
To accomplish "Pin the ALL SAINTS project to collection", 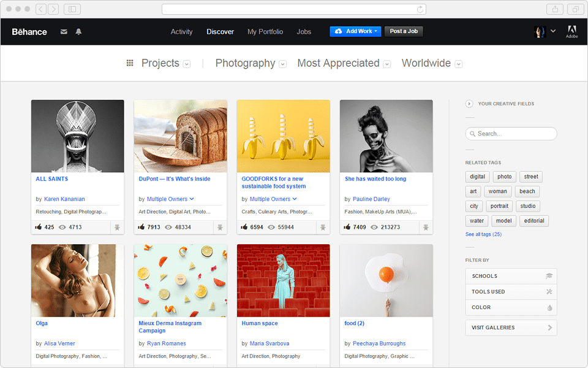I will pos(116,227).
